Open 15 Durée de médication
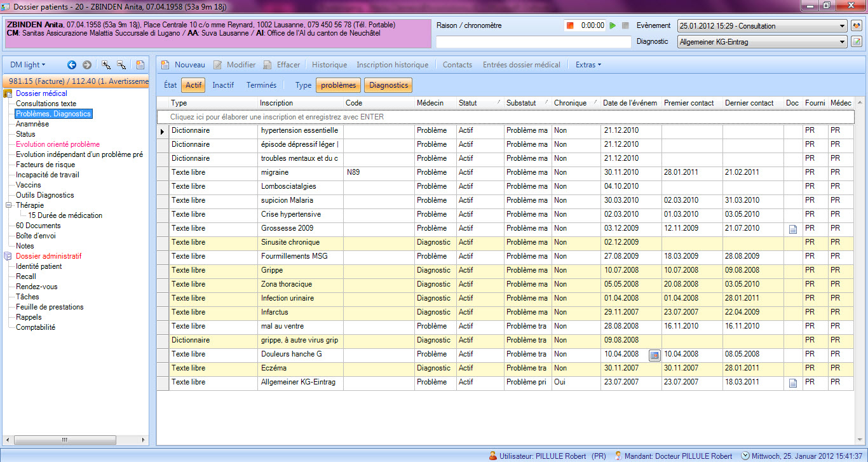 [65, 215]
